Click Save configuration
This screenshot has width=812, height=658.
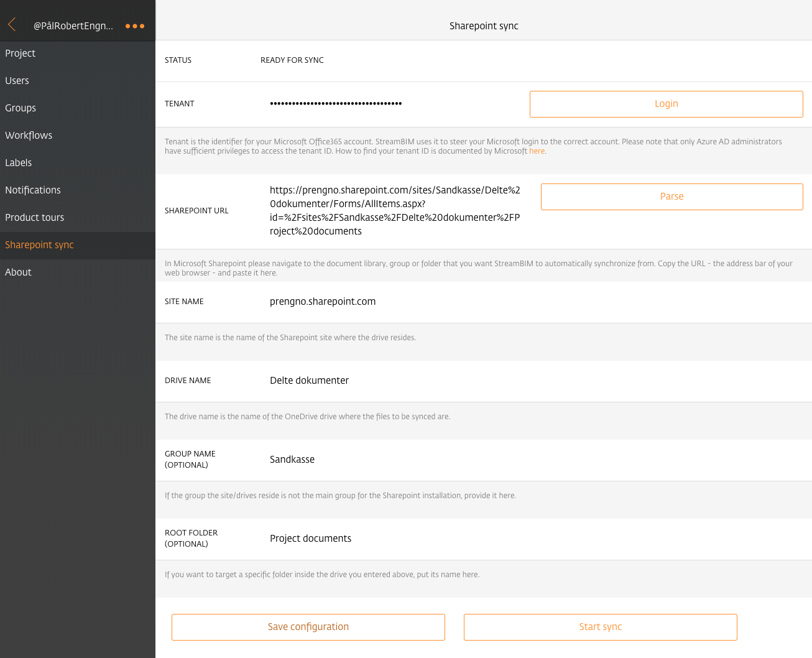pyautogui.click(x=308, y=627)
